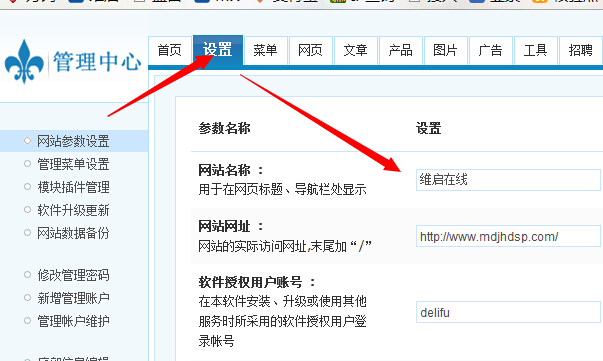Open 管理帐户维护 page
603x361 pixels.
pos(73,321)
